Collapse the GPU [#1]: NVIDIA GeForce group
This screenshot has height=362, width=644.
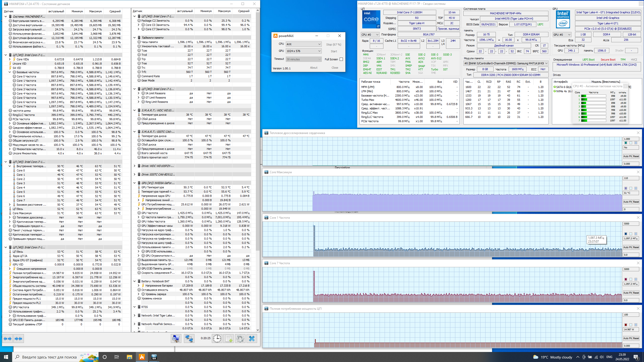[x=135, y=183]
